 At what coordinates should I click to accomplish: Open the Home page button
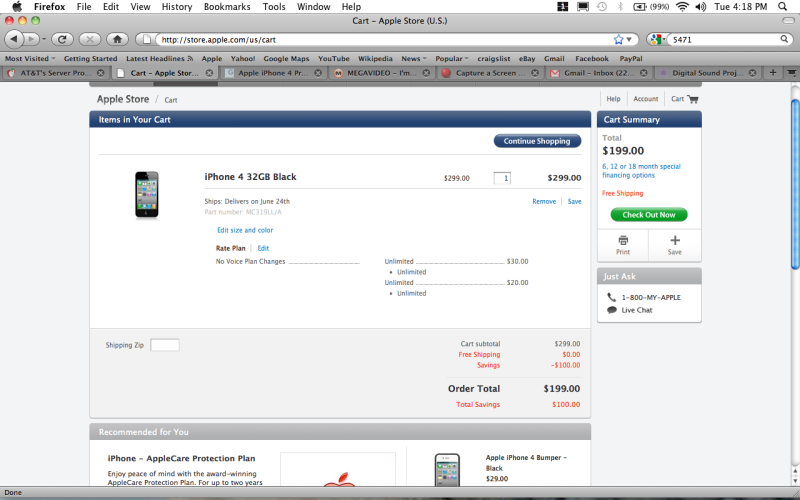[117, 39]
